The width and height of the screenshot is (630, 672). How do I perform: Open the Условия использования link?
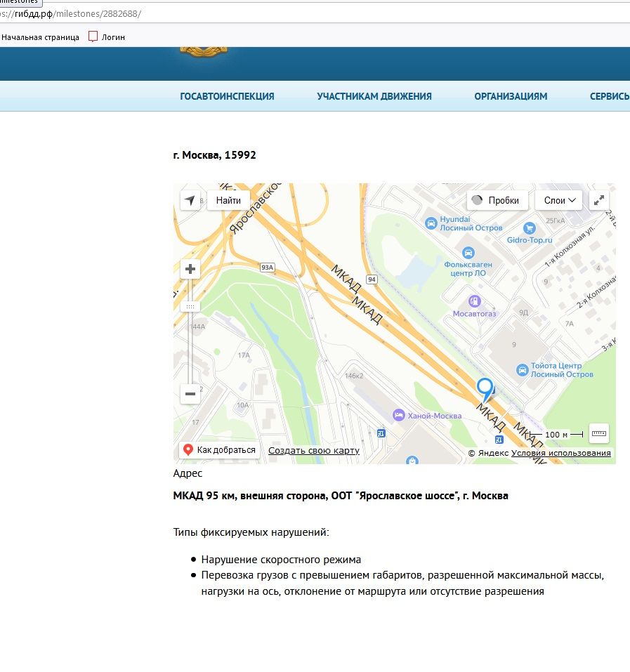(561, 453)
